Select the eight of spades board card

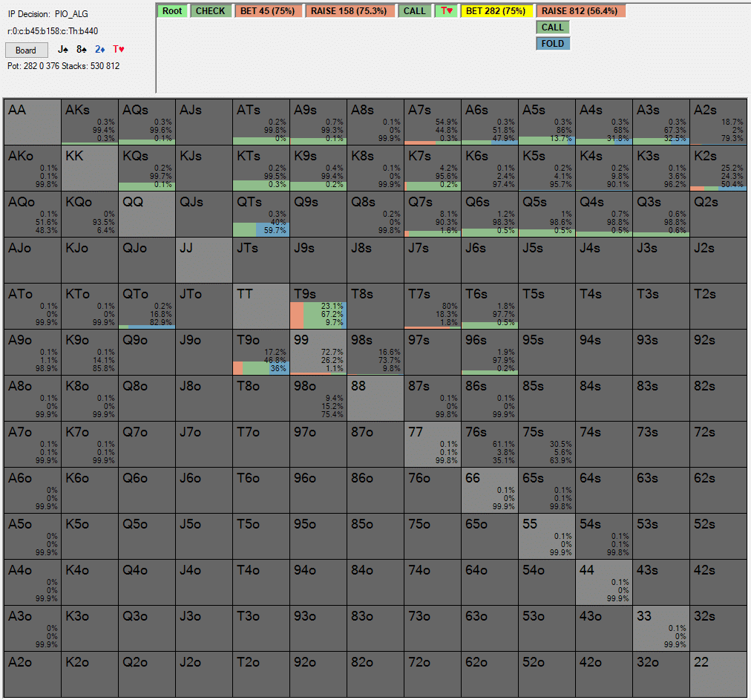click(82, 50)
